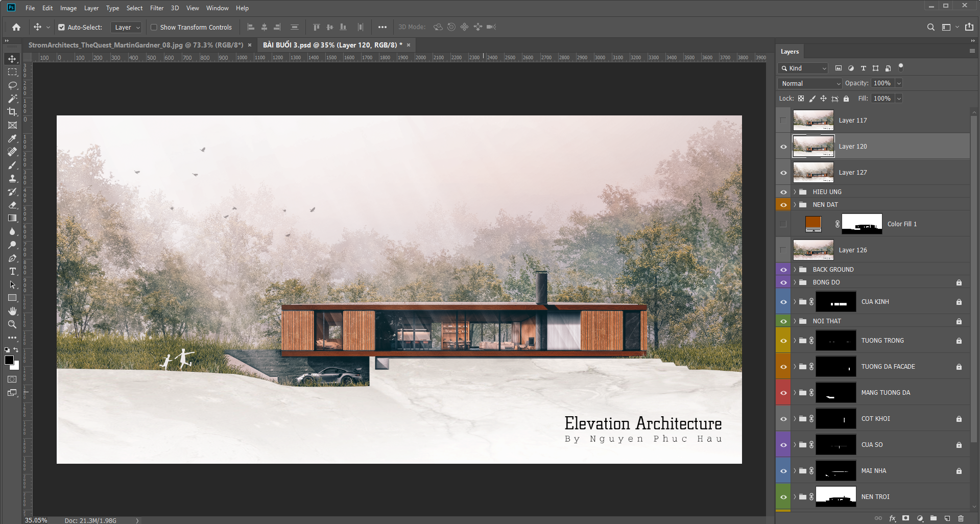
Task: Click the Delete layer trash button
Action: (x=961, y=518)
